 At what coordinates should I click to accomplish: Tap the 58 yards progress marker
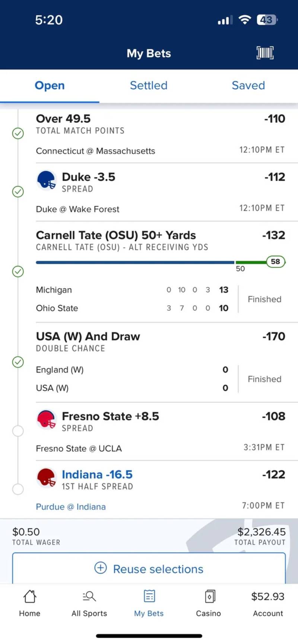coord(276,262)
